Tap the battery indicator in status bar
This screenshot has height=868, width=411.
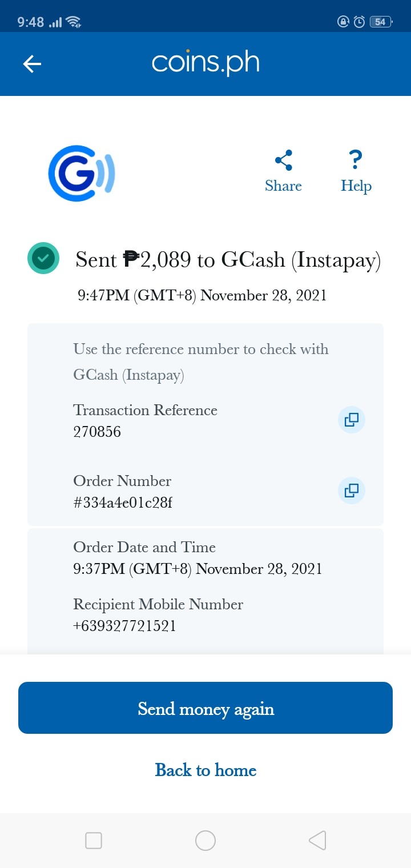[x=380, y=22]
